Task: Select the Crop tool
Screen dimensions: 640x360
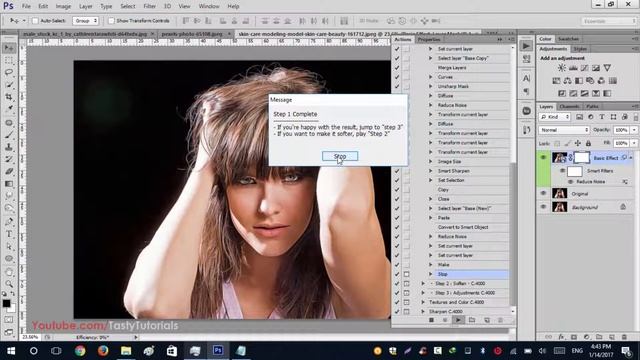Action: click(9, 97)
